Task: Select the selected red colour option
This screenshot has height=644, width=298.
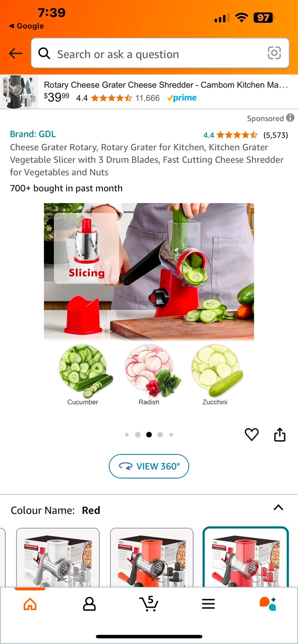Action: tap(246, 557)
